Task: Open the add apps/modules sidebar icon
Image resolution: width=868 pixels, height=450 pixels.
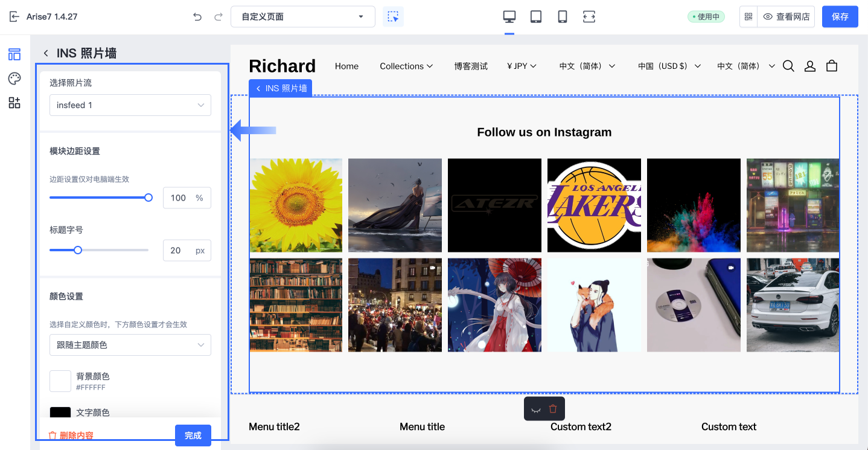Action: pyautogui.click(x=14, y=103)
